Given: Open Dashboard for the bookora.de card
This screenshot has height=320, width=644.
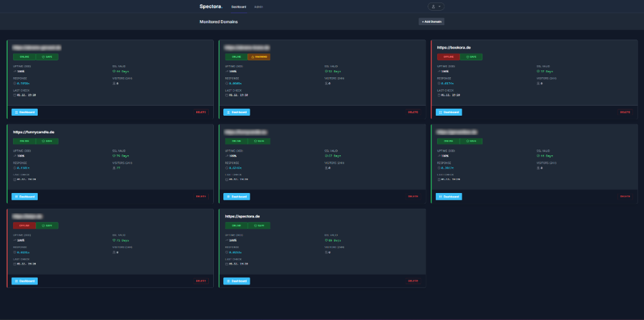Looking at the screenshot, I should pyautogui.click(x=449, y=112).
